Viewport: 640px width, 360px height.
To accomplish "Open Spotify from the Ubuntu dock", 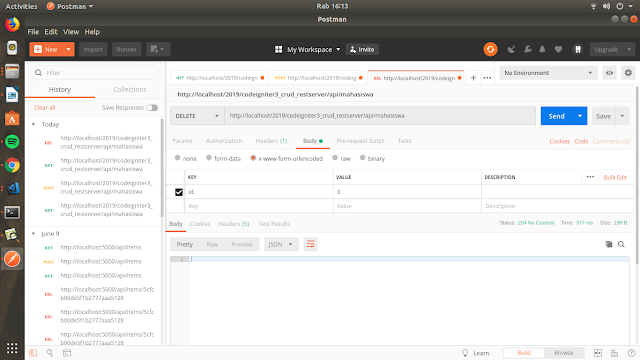I will point(12,142).
